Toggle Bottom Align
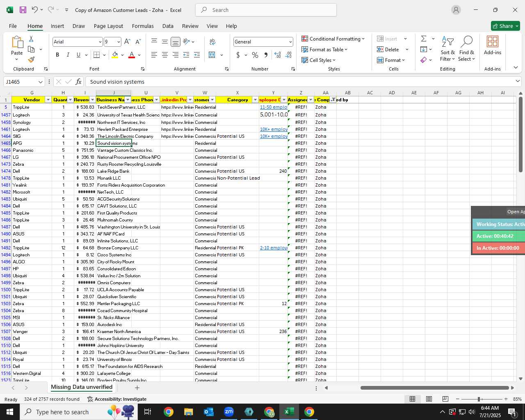 175,42
